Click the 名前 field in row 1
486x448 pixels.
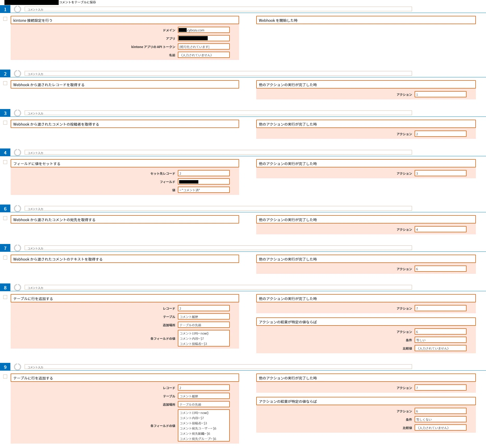pyautogui.click(x=204, y=55)
